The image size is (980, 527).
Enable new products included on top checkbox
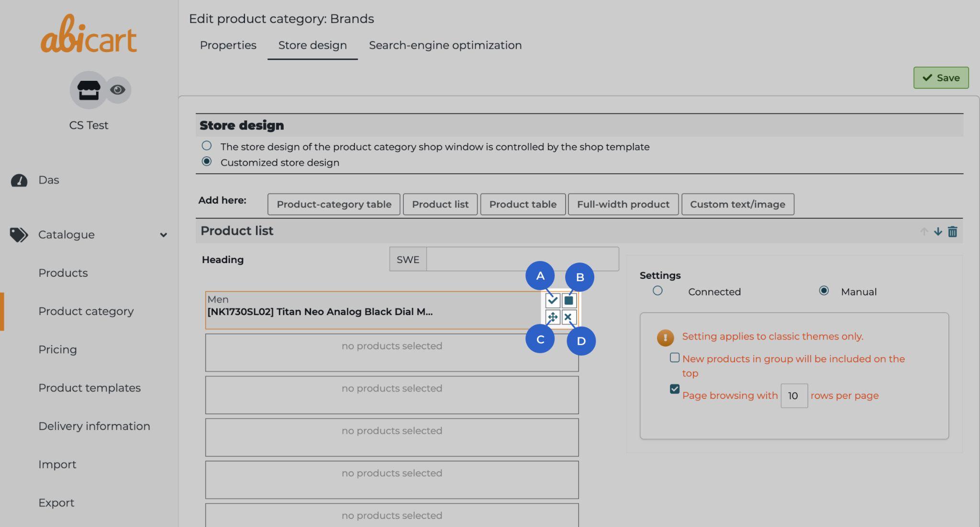[675, 358]
